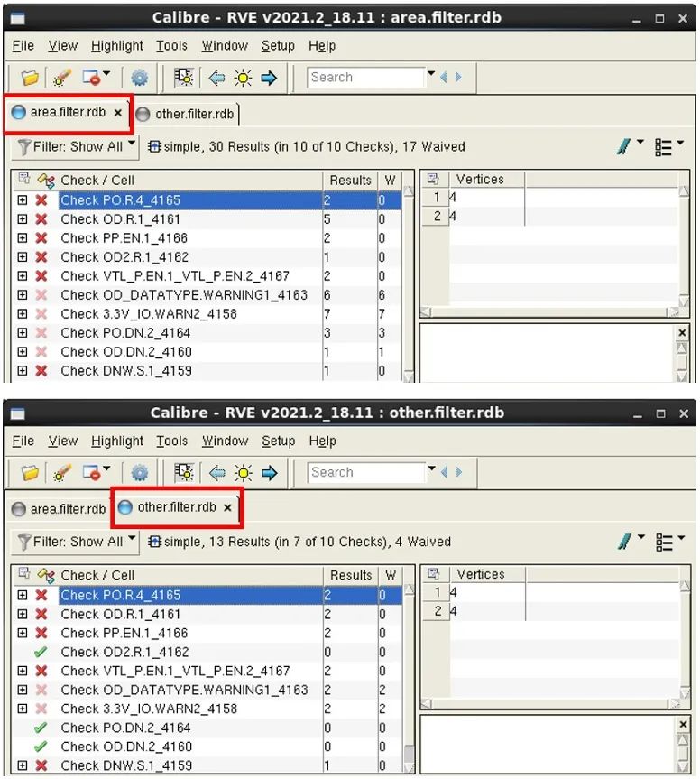Image resolution: width=700 pixels, height=779 pixels.
Task: Expand Check PO.R.4_4165 in top window
Action: coord(23,200)
